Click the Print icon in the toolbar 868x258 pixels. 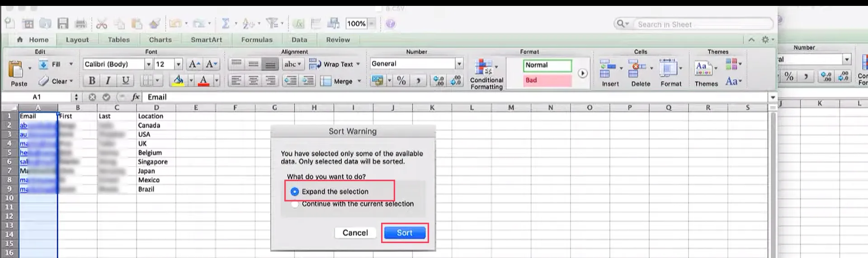point(81,24)
